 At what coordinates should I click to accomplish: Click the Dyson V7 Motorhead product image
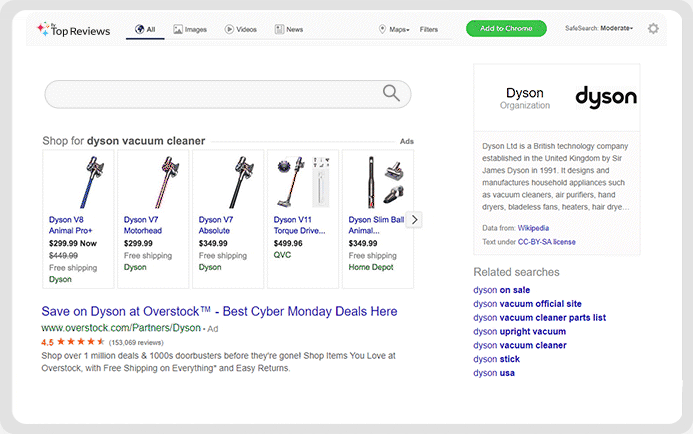(x=167, y=182)
